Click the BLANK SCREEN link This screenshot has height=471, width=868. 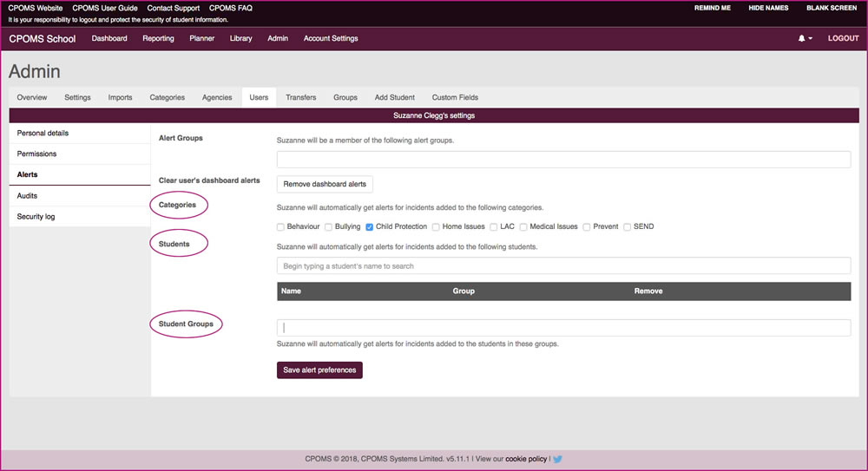click(832, 8)
